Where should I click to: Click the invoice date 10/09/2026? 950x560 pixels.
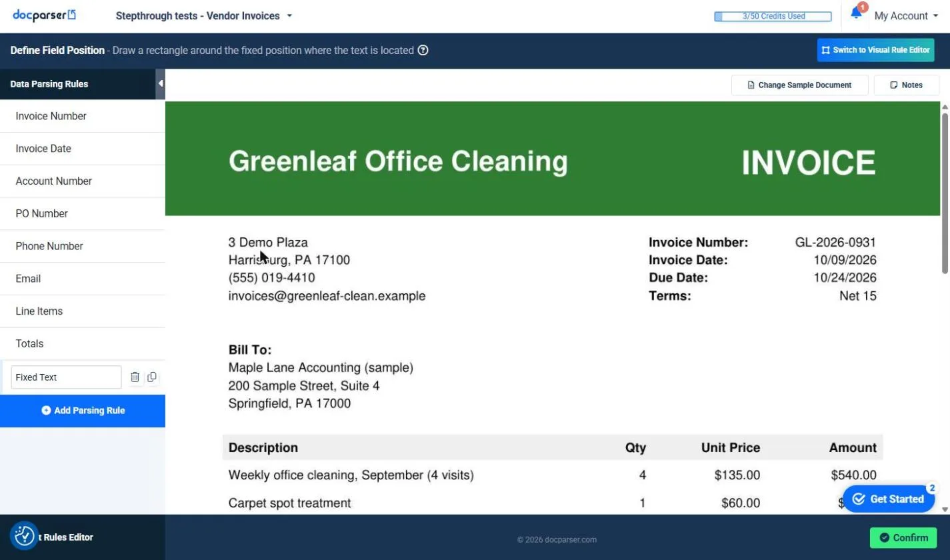[x=845, y=260]
